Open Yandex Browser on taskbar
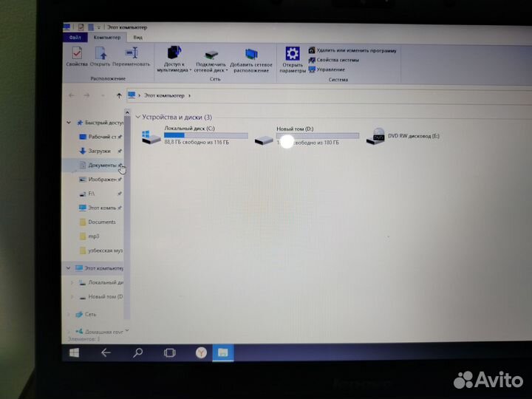Image resolution: width=532 pixels, height=399 pixels. [x=201, y=353]
